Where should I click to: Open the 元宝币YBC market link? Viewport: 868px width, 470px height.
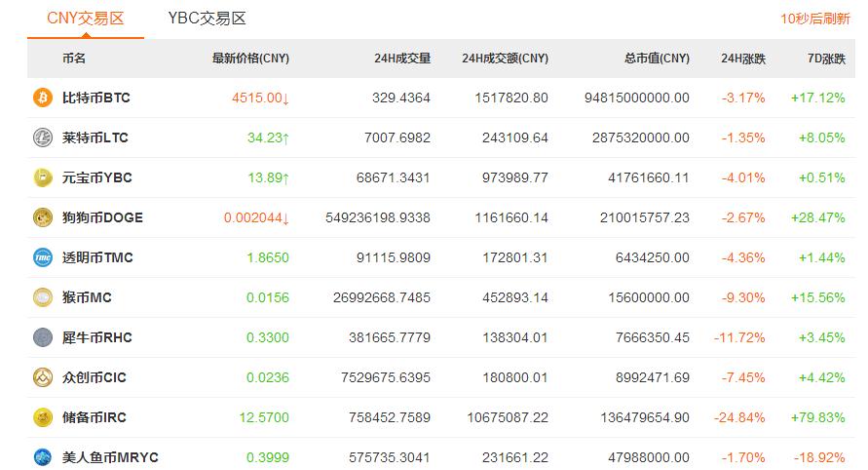coord(96,177)
